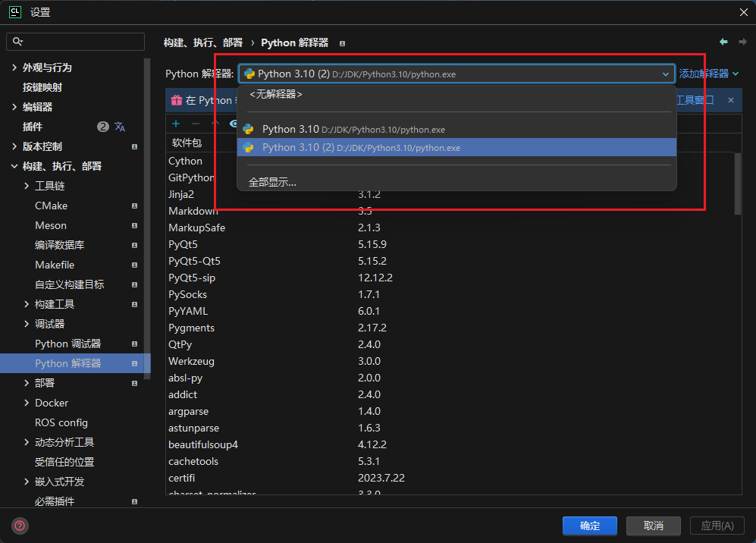Click the Python icon of first Python 3.10 entry
Image resolution: width=756 pixels, height=543 pixels.
(x=248, y=129)
